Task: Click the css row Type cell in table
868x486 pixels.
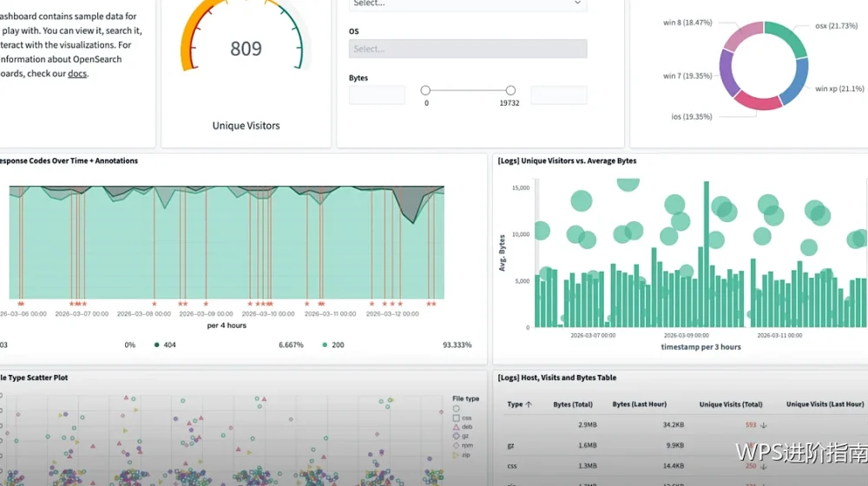Action: pos(512,466)
